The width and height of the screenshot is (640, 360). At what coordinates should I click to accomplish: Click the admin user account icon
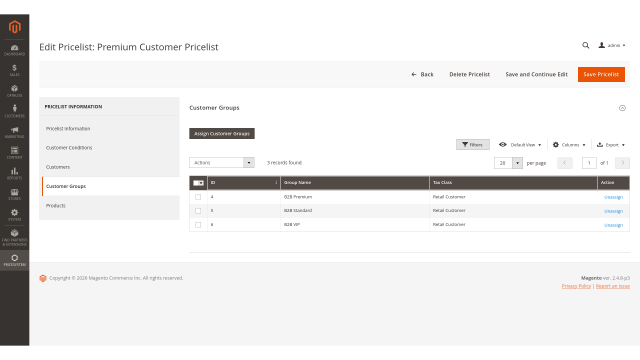click(602, 45)
